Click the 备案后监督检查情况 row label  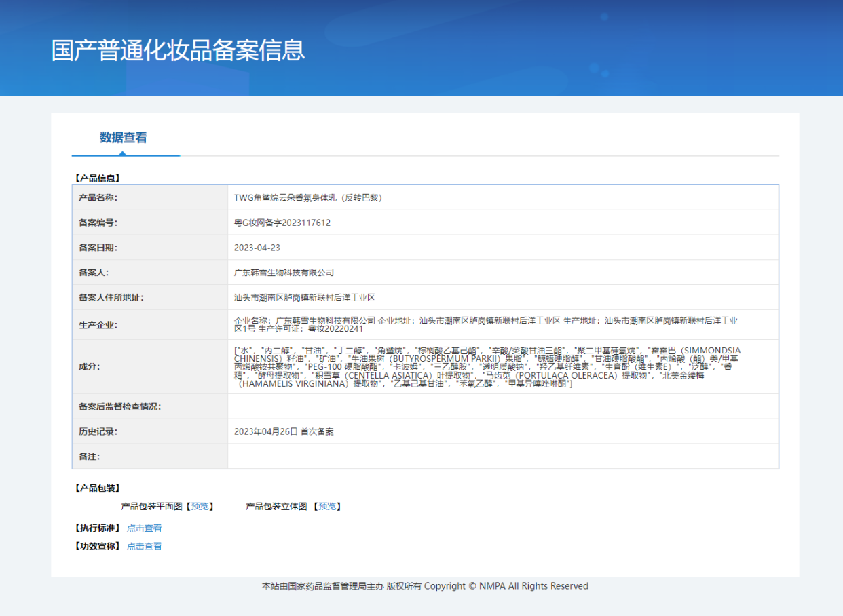coord(120,407)
